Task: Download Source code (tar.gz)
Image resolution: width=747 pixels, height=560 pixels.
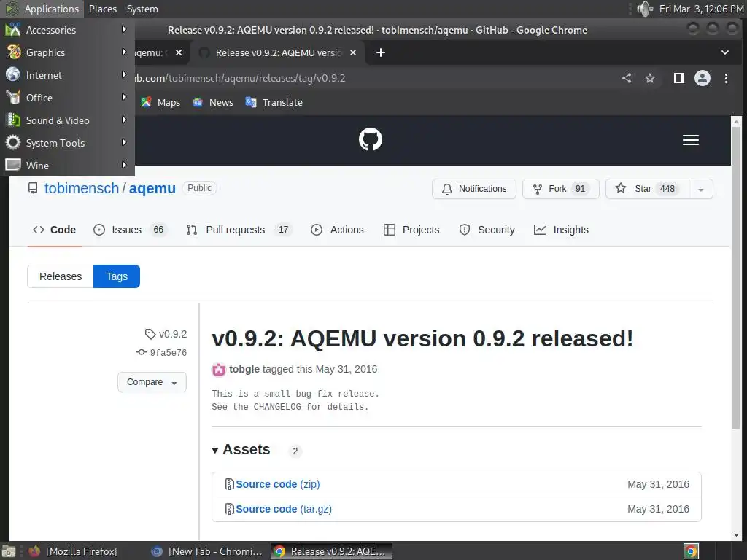Action: 284,509
